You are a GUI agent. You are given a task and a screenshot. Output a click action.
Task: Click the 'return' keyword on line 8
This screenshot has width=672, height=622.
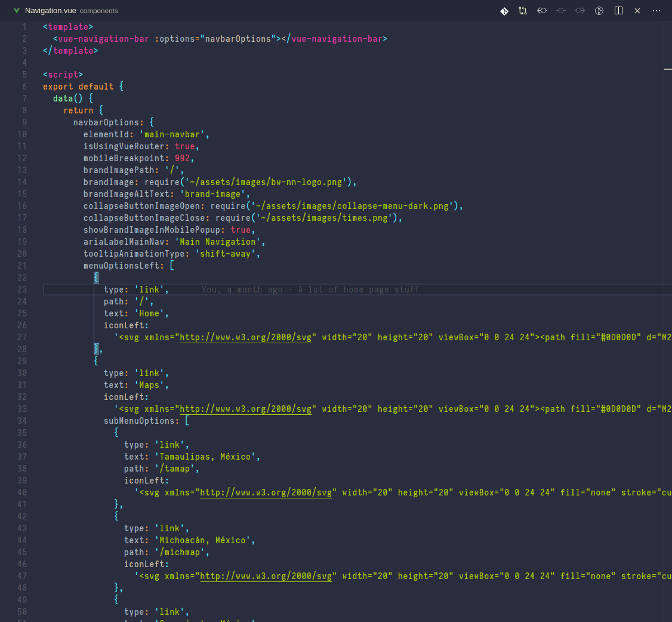78,110
